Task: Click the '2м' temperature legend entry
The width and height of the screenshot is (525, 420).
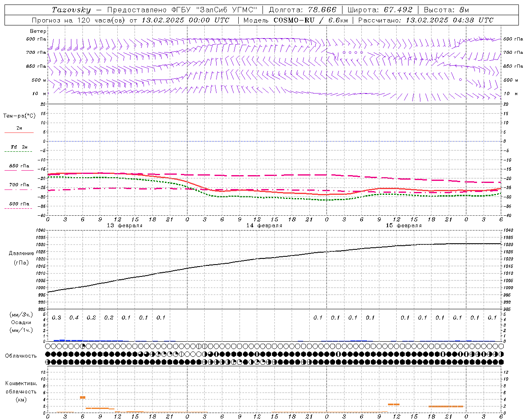Action: 19,128
